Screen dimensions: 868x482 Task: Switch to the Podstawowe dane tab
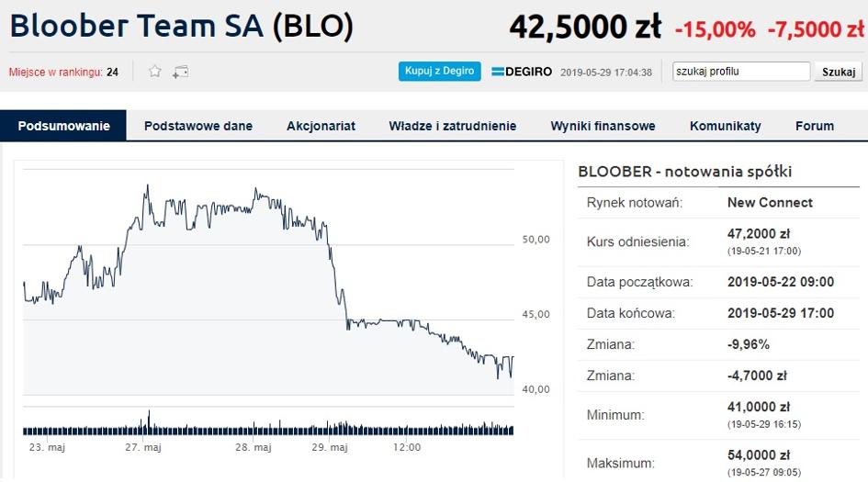[x=198, y=126]
